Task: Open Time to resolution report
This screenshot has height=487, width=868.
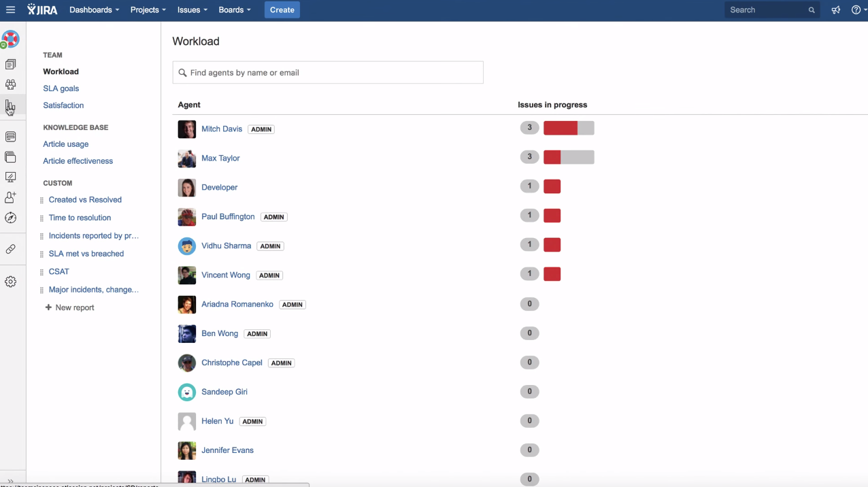Action: coord(80,218)
